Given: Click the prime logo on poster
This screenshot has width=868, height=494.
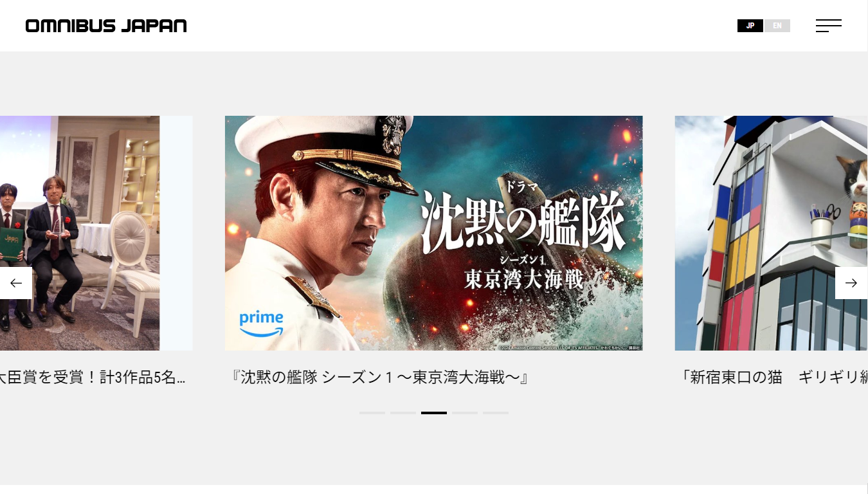Looking at the screenshot, I should [261, 324].
